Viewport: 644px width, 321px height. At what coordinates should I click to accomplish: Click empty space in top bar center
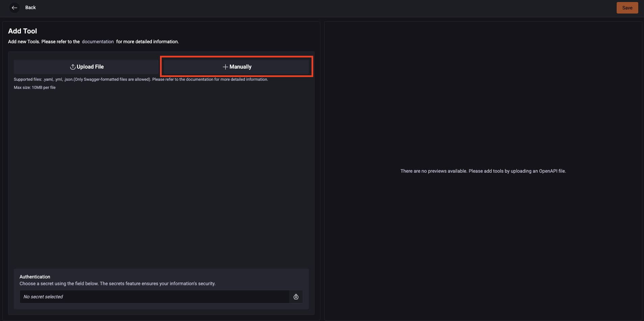point(321,8)
